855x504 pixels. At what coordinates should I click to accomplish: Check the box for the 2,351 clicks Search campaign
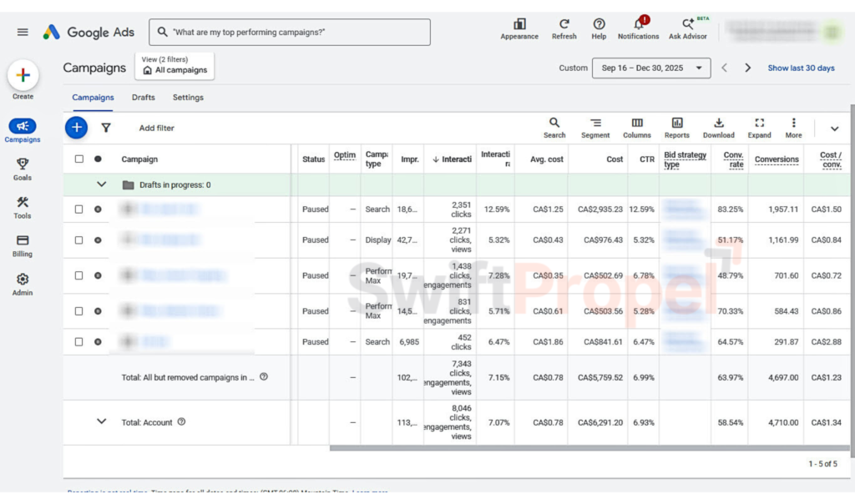[79, 209]
